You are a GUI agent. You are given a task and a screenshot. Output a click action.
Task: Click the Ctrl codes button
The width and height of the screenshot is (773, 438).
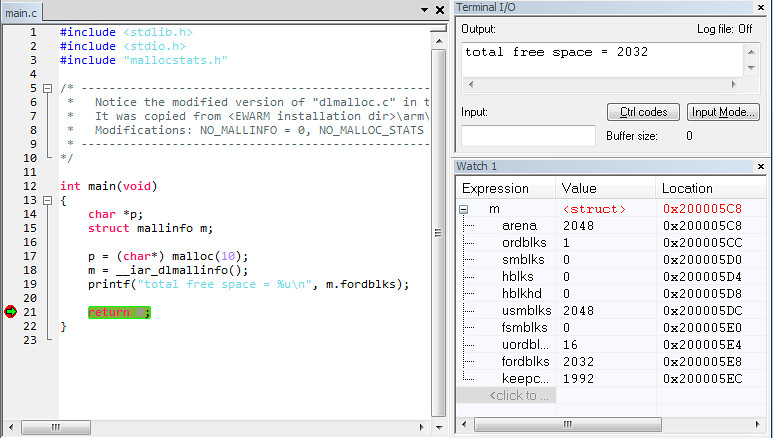(x=643, y=112)
